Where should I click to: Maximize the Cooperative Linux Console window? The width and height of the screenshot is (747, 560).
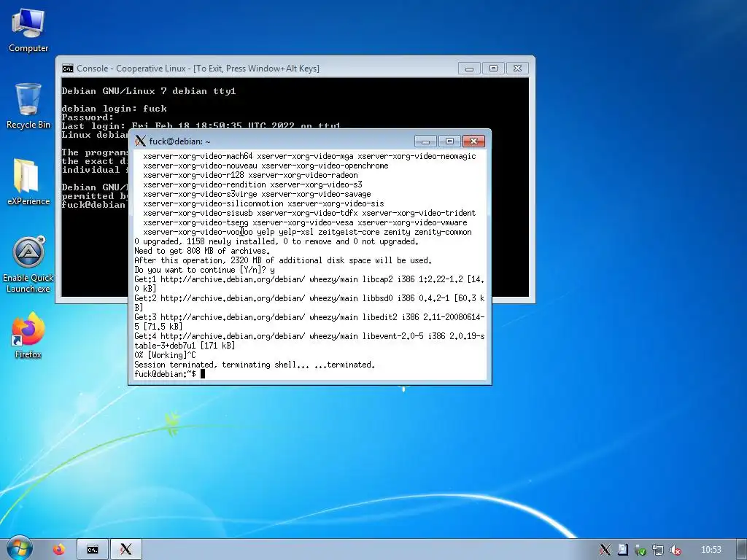point(493,69)
